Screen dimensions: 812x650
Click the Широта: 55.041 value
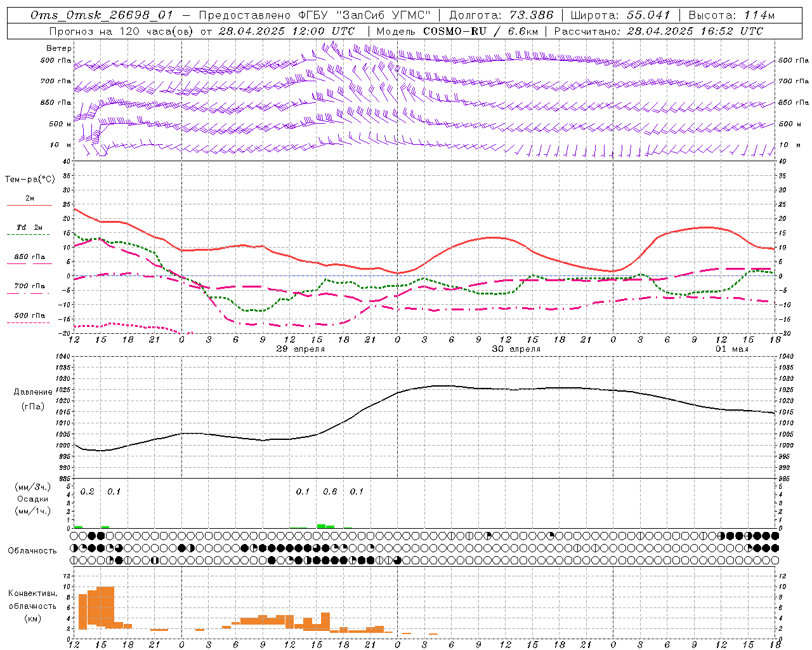pyautogui.click(x=620, y=15)
